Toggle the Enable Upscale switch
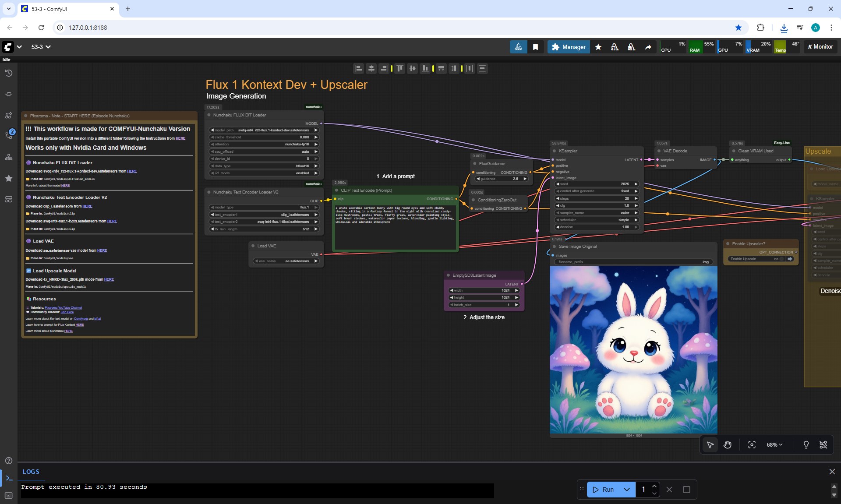The height and width of the screenshot is (504, 841). (x=782, y=259)
